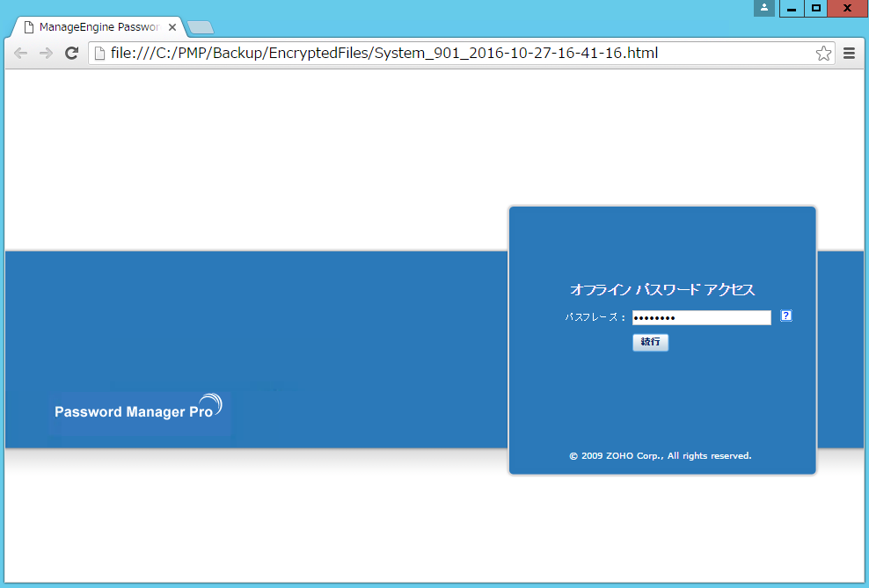Click the パスフレーズ label
This screenshot has height=588, width=869.
[595, 317]
